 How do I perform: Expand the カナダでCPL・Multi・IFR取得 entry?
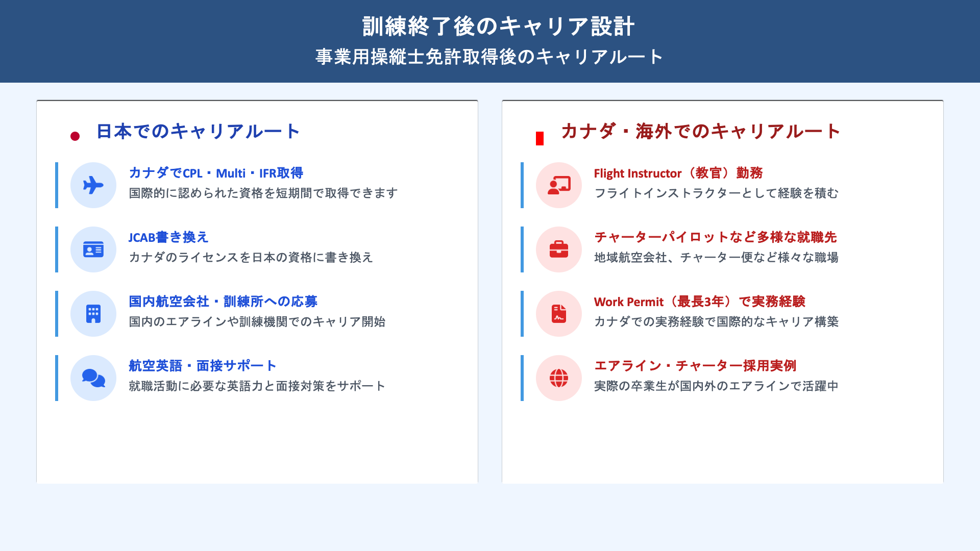215,173
